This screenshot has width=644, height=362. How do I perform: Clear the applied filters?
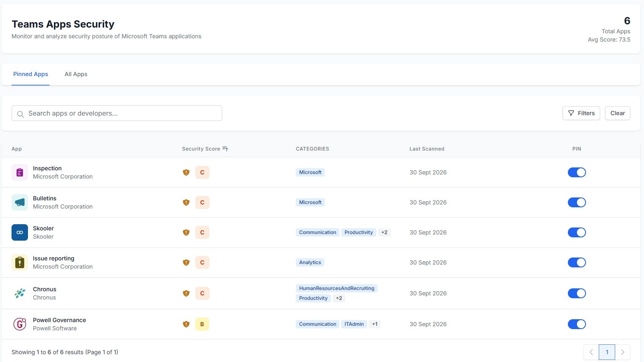click(x=617, y=113)
